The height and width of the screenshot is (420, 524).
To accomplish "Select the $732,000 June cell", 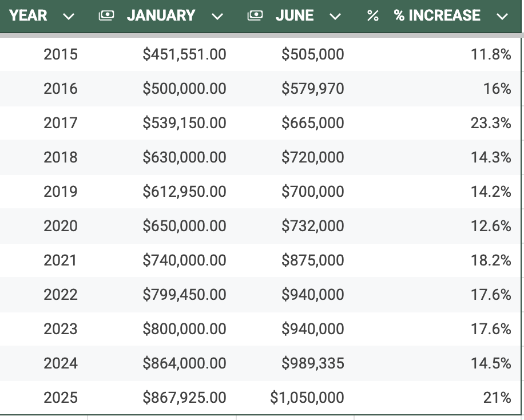I will point(312,226).
